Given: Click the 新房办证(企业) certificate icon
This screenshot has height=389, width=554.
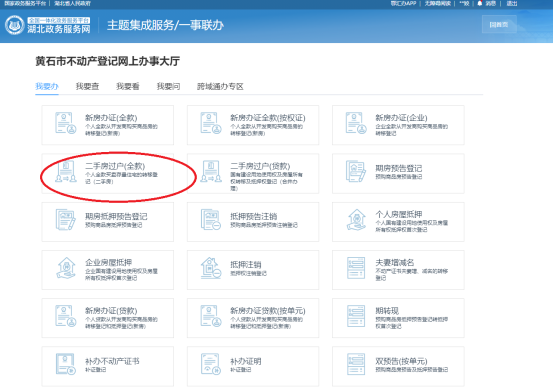Looking at the screenshot, I should [356, 123].
